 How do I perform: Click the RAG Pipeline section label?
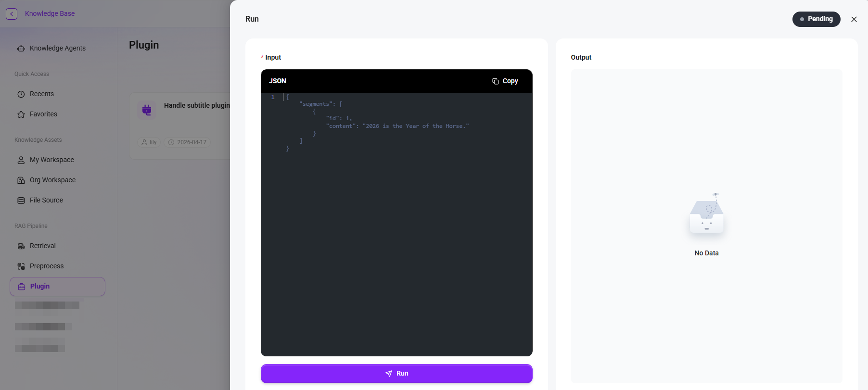click(31, 226)
